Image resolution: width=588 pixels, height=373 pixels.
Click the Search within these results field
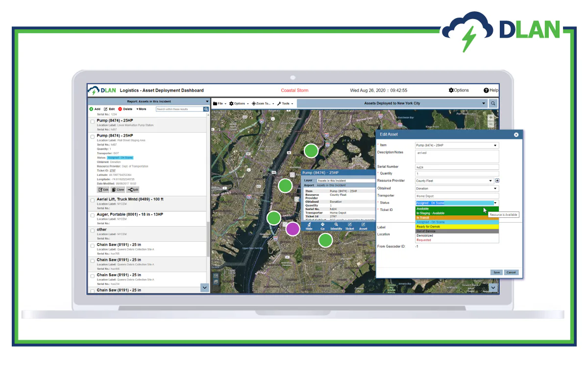point(179,109)
